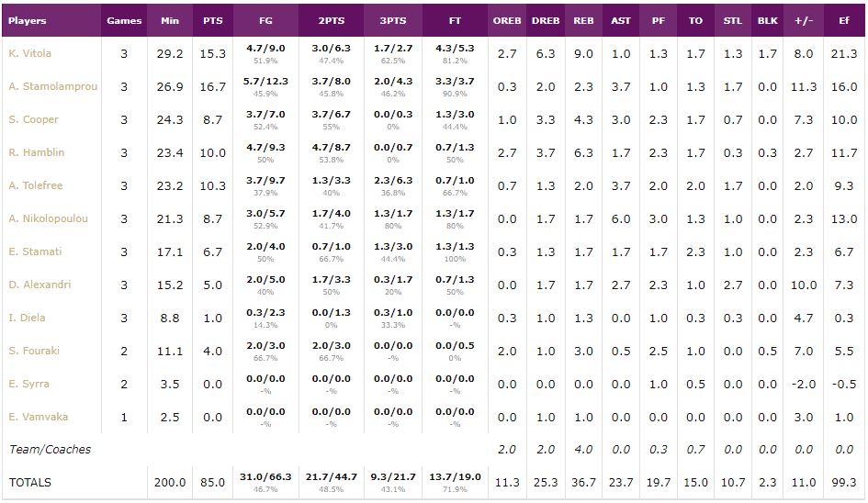Open A. Tolefree player page

36,185
